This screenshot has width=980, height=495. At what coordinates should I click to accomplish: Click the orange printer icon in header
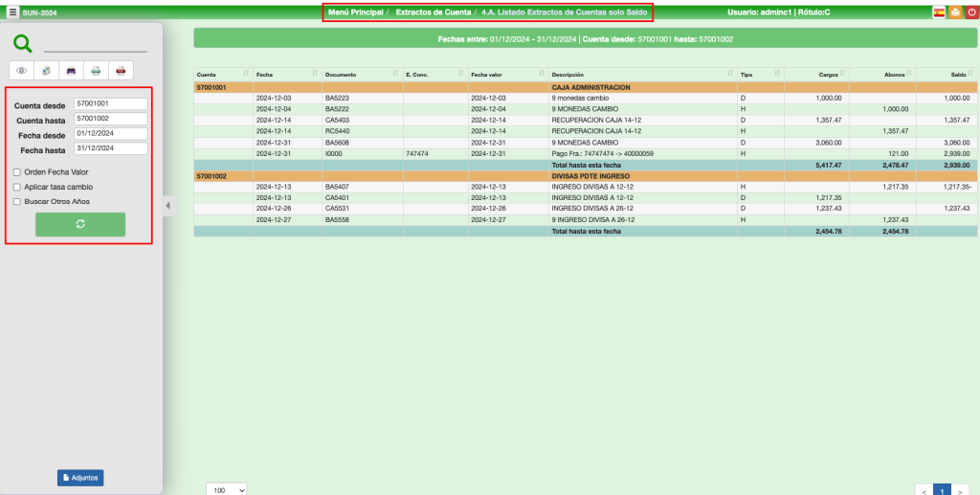955,12
